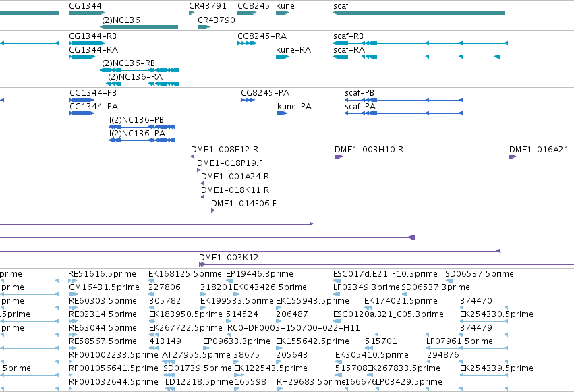Select the DME1-003K12 clone feature
The image size is (574, 392).
pyautogui.click(x=386, y=264)
